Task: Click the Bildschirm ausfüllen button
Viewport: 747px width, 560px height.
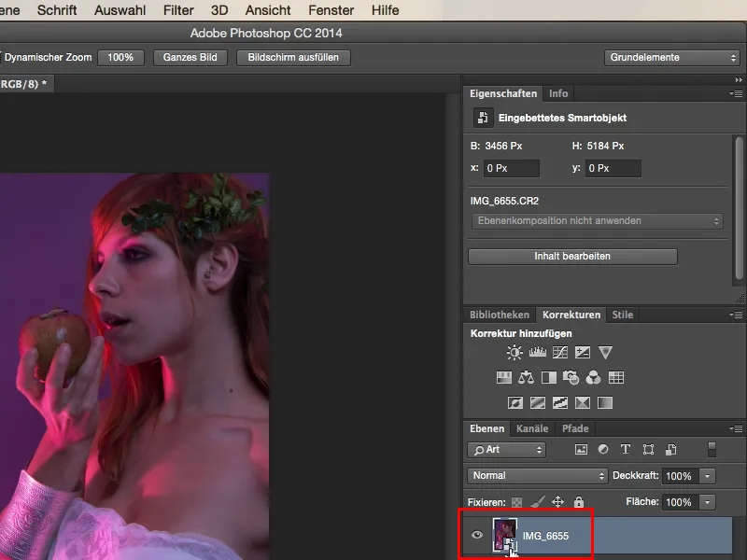Action: (x=293, y=58)
